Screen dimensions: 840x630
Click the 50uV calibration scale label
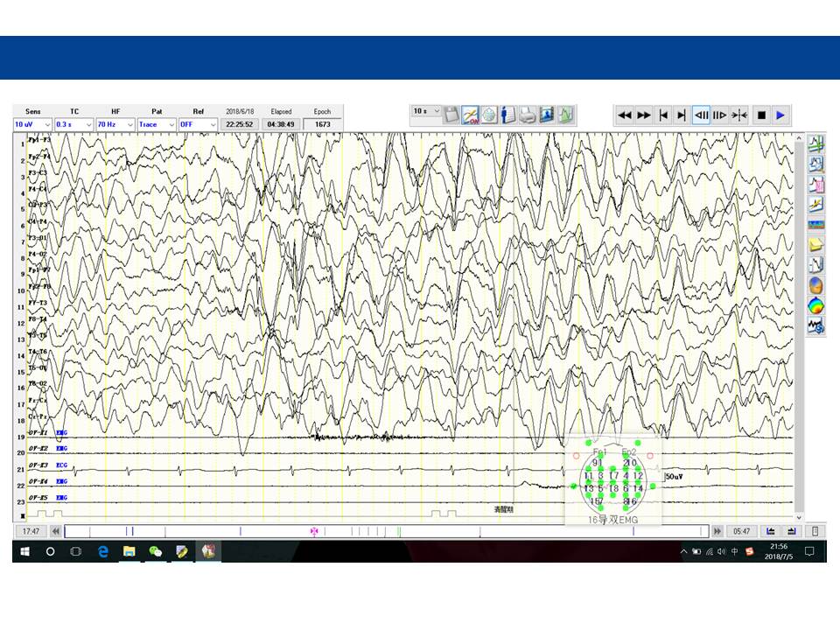point(674,476)
